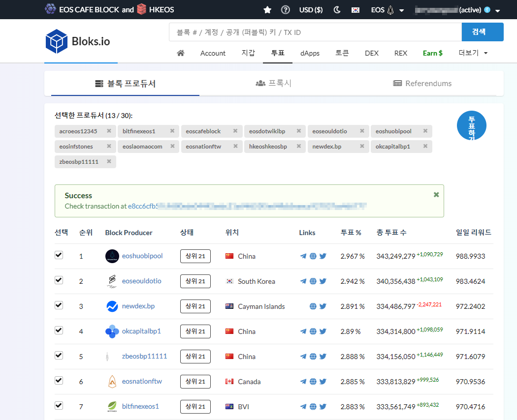Click the Bloks.io logo

78,41
